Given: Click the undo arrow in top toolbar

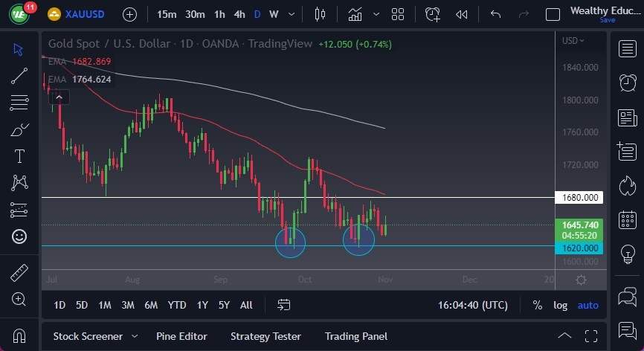Looking at the screenshot, I should point(496,14).
